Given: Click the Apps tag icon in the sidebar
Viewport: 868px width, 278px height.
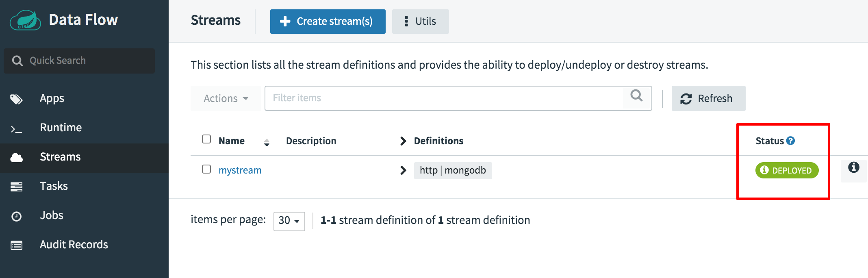Looking at the screenshot, I should click(16, 99).
